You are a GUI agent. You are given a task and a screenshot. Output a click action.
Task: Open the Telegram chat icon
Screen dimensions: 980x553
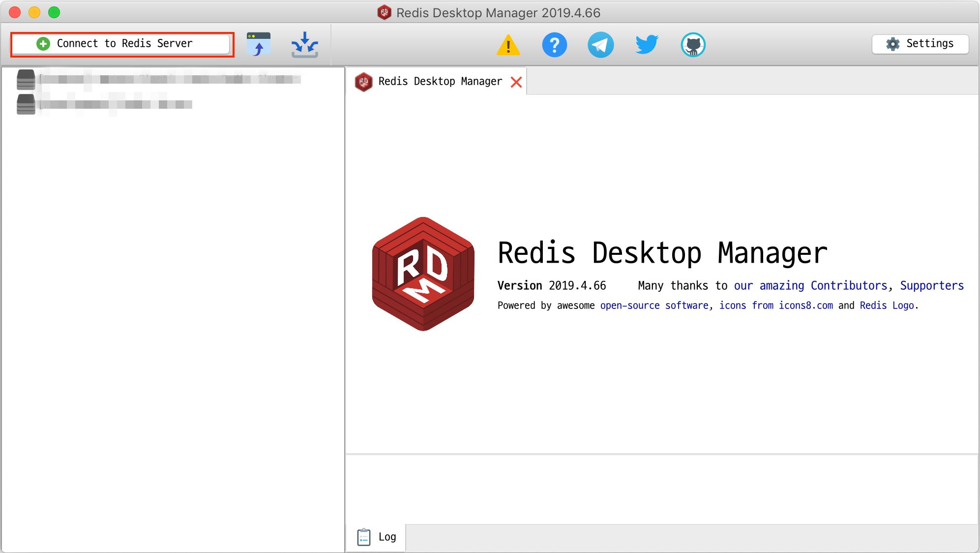(x=600, y=45)
